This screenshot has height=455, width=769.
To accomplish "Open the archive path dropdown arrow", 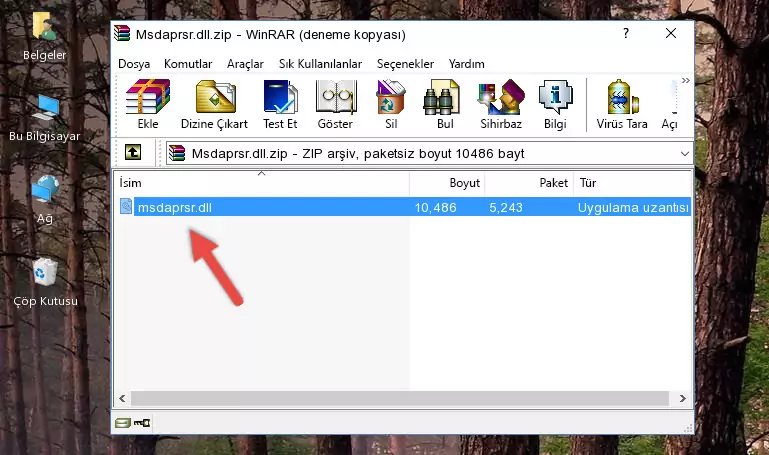I will (x=685, y=153).
